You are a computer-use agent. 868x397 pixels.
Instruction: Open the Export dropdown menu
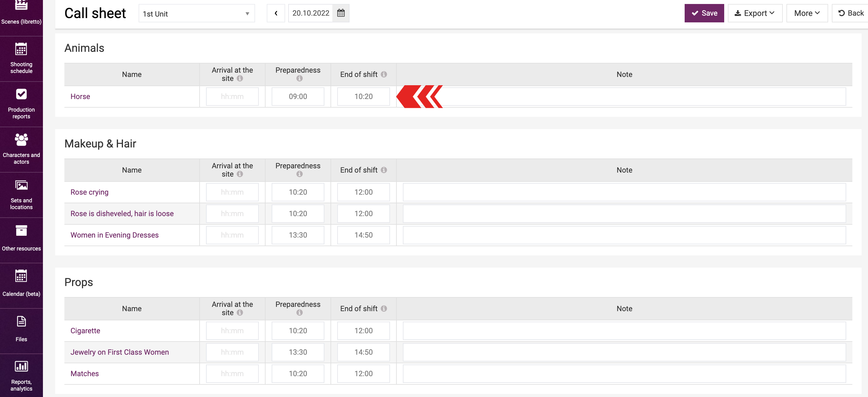(755, 13)
